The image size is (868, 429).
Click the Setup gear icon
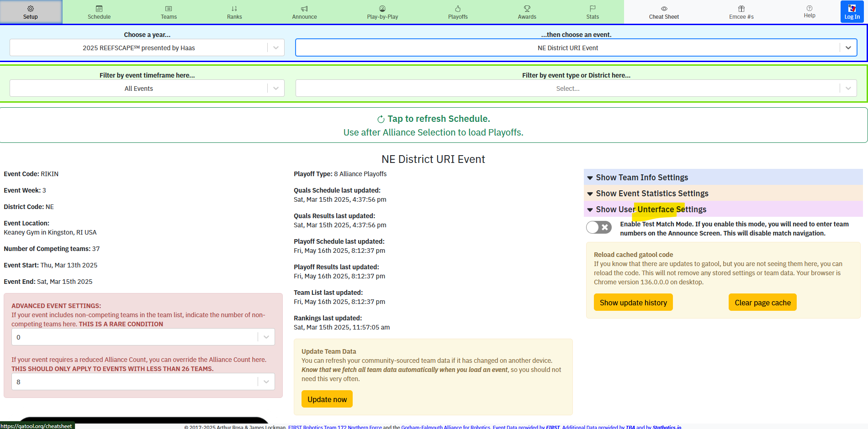pyautogui.click(x=31, y=9)
